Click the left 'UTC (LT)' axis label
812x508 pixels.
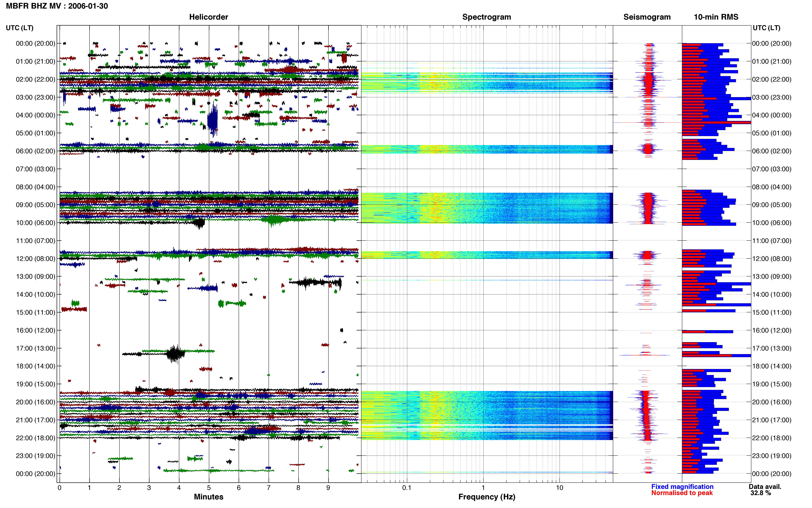click(20, 28)
